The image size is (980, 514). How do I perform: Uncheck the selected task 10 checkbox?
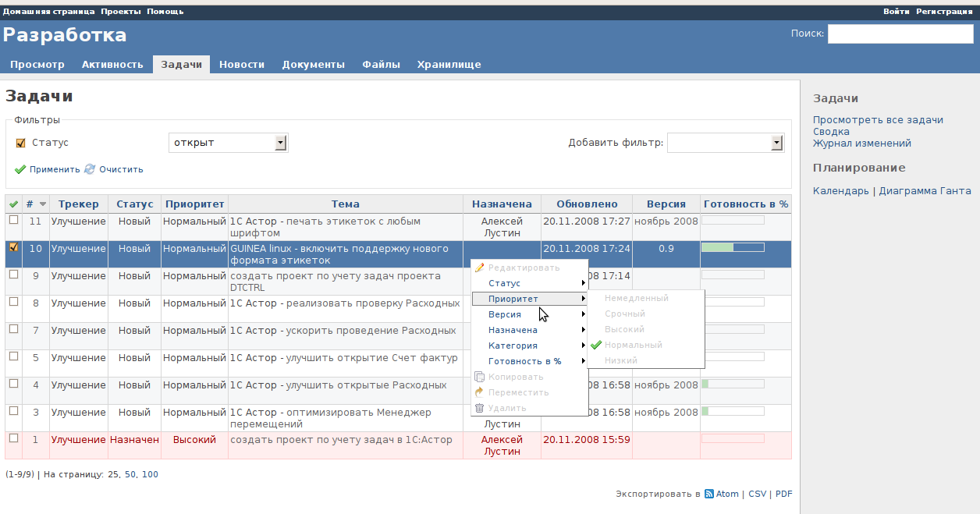tap(13, 247)
